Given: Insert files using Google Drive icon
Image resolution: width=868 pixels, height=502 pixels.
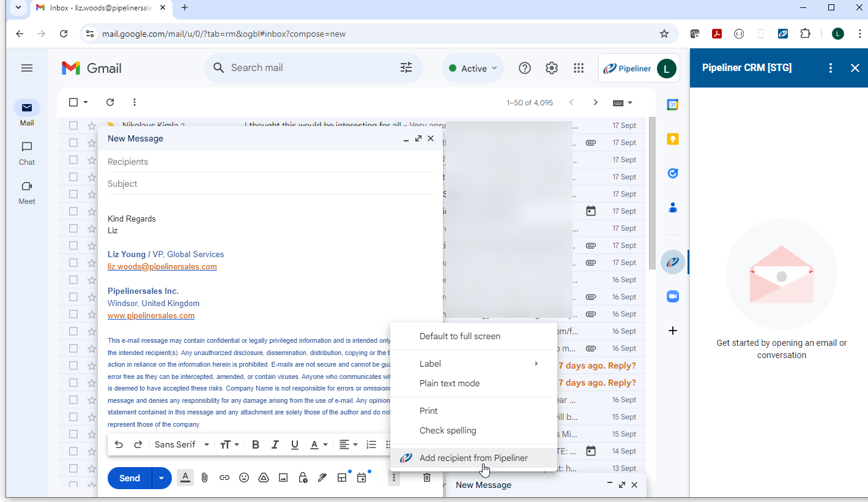Looking at the screenshot, I should click(x=264, y=478).
